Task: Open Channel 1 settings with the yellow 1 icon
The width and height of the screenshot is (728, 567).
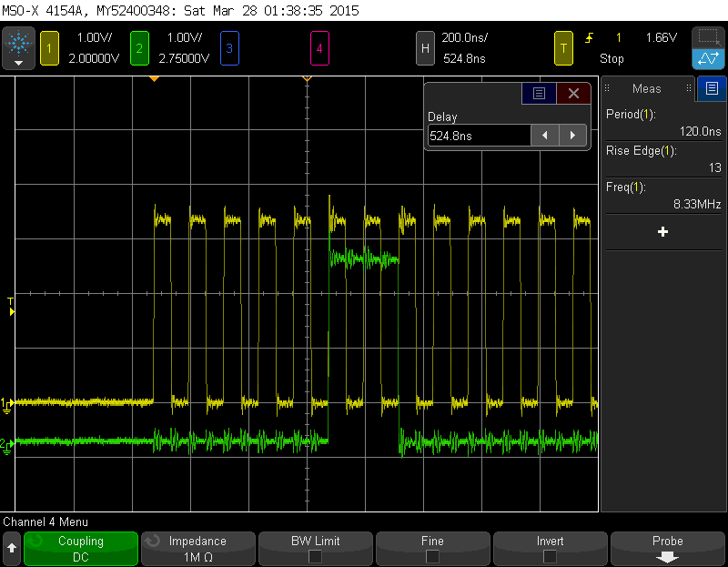Action: click(x=49, y=49)
